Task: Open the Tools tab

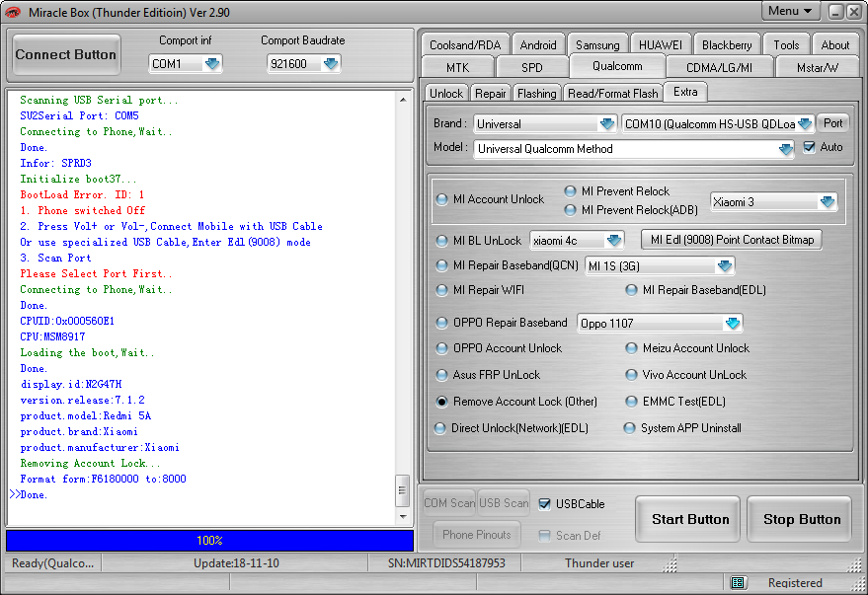Action: (x=786, y=45)
